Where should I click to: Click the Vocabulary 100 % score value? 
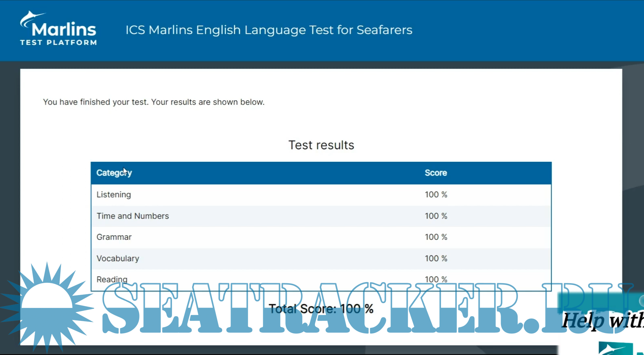click(x=436, y=258)
